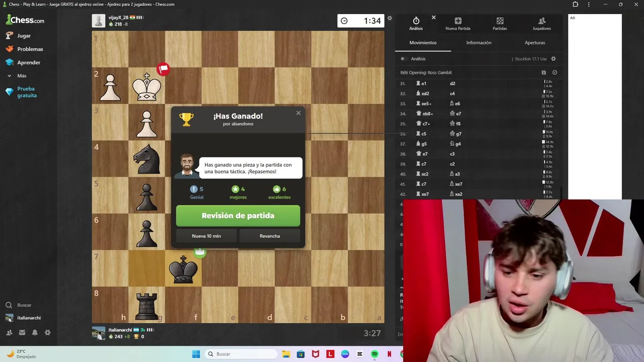Select move 34 white xb8+
The height and width of the screenshot is (362, 644).
tap(424, 114)
